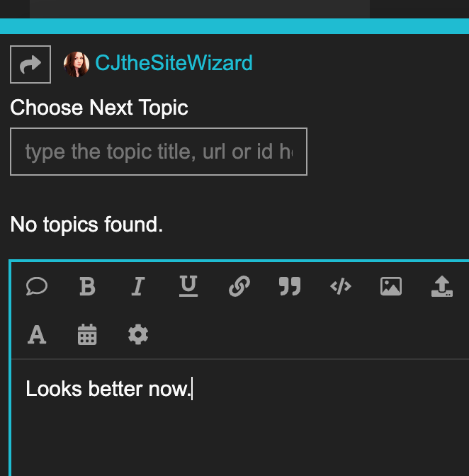The image size is (469, 476).
Task: Insert an image using the picture icon
Action: tap(391, 286)
